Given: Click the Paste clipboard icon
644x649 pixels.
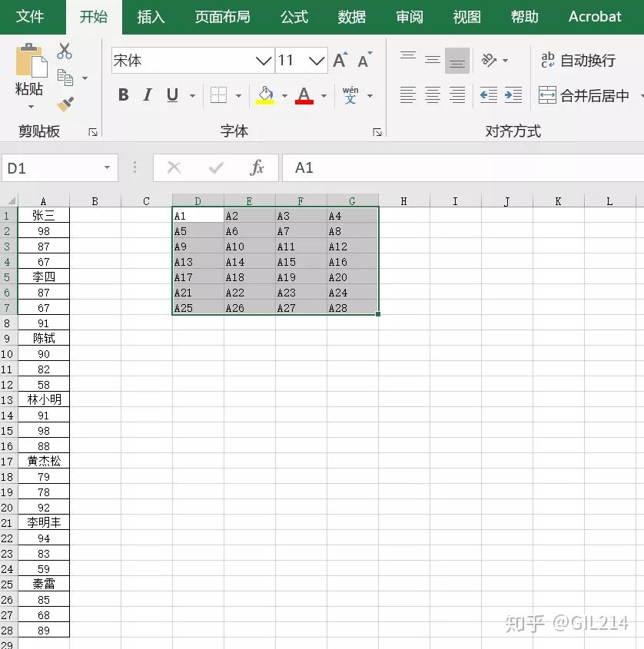Looking at the screenshot, I should tap(32, 61).
